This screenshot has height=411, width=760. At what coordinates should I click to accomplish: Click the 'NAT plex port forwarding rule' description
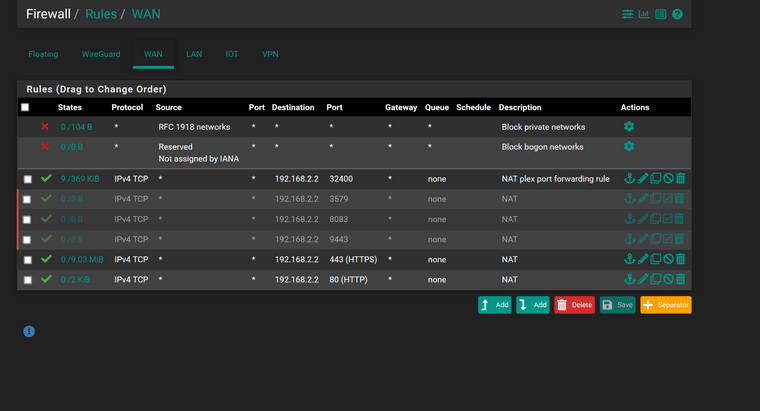tap(555, 179)
